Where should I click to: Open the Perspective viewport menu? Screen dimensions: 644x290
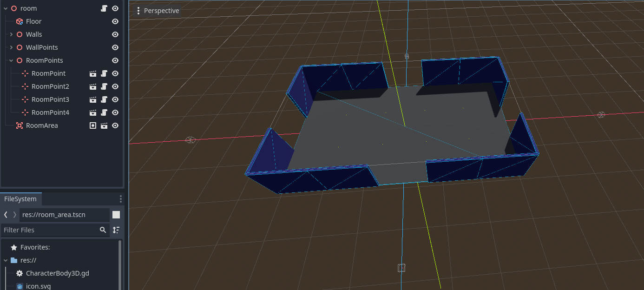click(x=158, y=11)
